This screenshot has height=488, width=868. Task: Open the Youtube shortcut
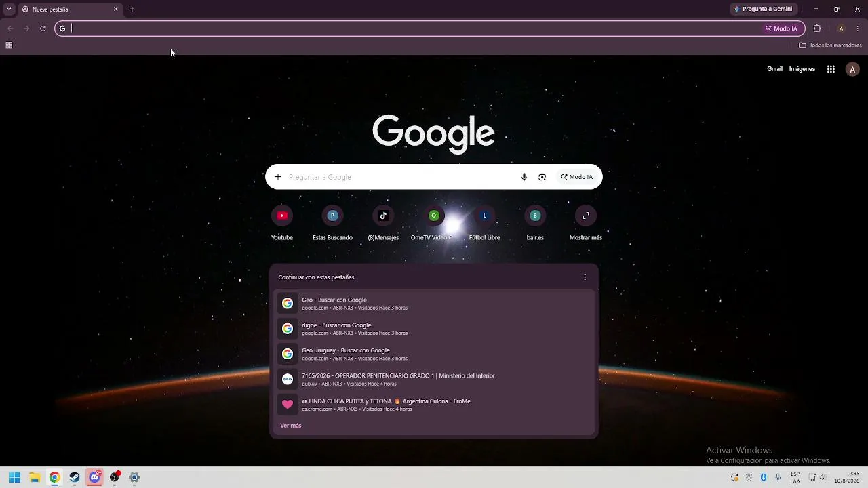[x=282, y=224]
